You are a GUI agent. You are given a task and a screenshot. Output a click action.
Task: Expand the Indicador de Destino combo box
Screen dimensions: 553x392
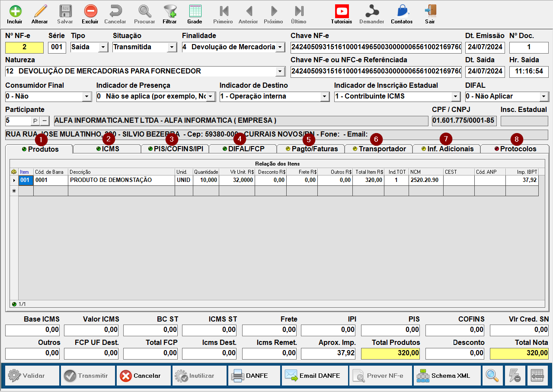click(325, 96)
